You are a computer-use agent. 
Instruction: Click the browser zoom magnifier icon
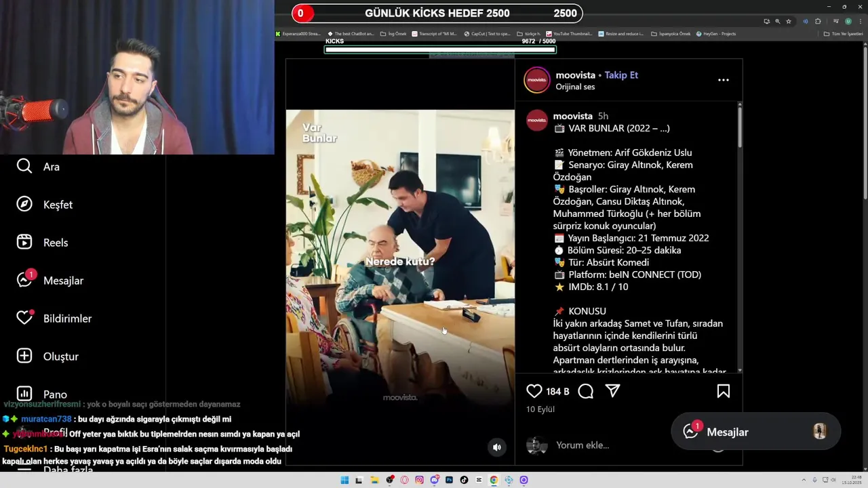point(777,21)
